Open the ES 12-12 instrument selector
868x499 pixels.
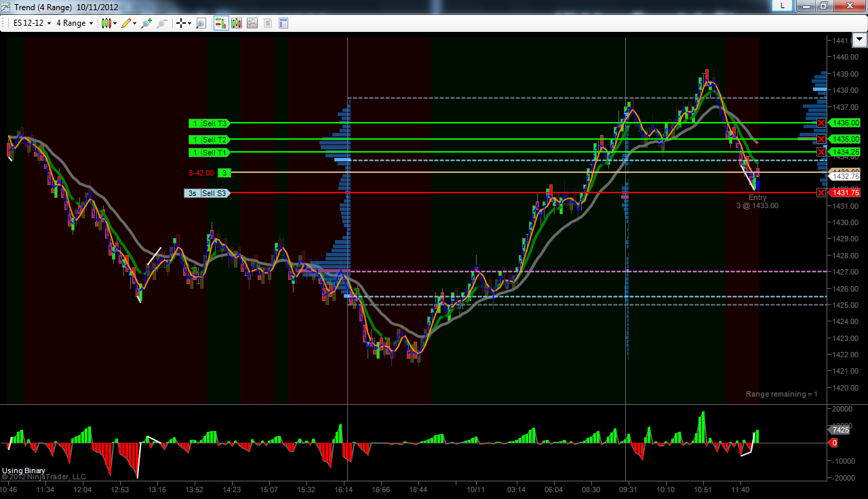point(33,23)
